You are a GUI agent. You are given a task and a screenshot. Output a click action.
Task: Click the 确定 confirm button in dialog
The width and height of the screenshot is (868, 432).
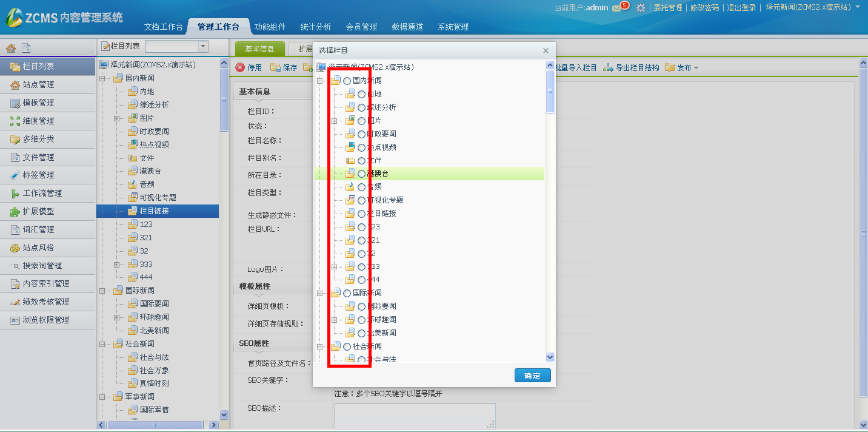point(532,376)
